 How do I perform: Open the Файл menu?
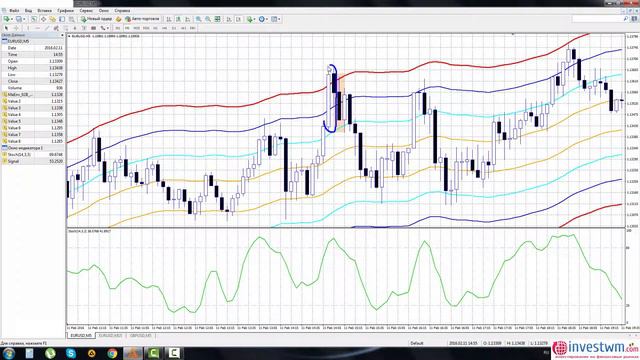[14, 10]
